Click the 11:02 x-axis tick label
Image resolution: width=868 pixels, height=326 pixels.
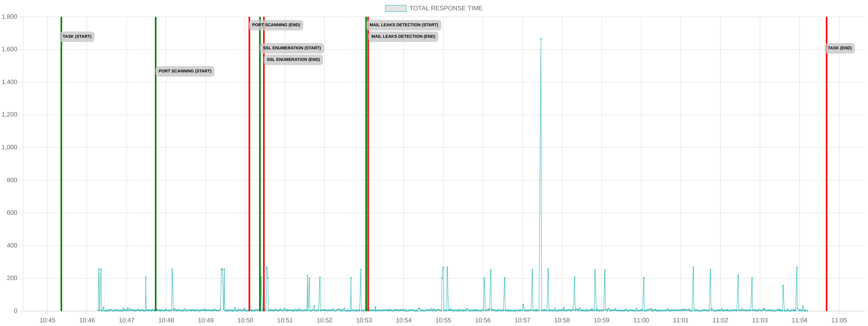[x=720, y=320]
